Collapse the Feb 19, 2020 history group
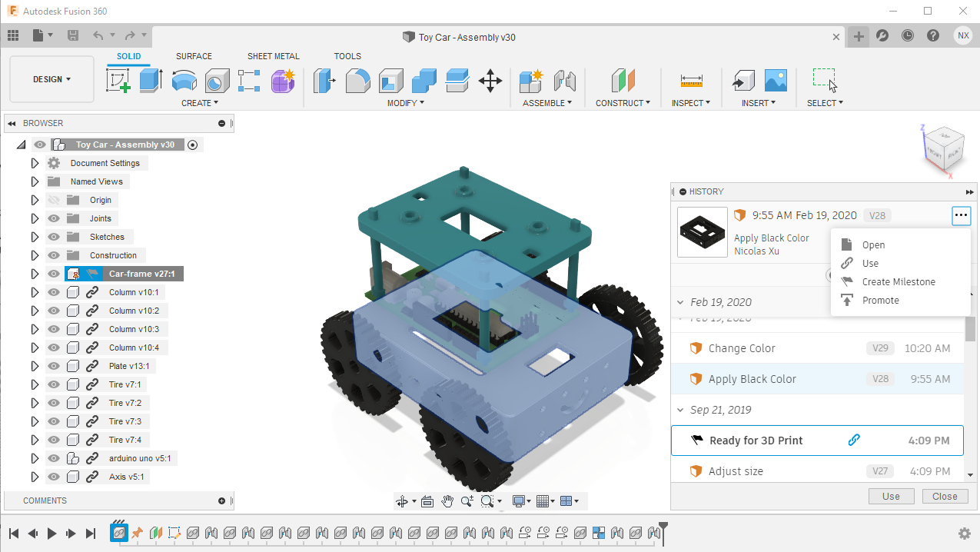This screenshot has width=980, height=552. 679,302
